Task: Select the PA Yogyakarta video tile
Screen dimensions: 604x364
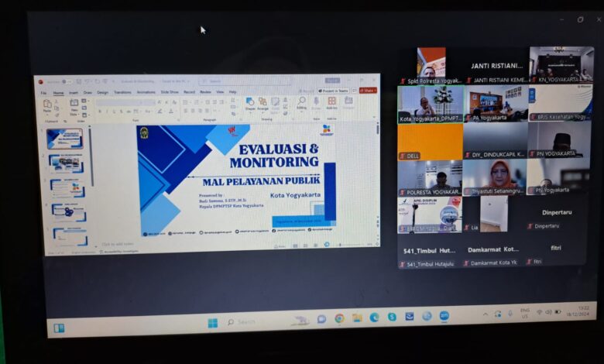Action: point(496,103)
